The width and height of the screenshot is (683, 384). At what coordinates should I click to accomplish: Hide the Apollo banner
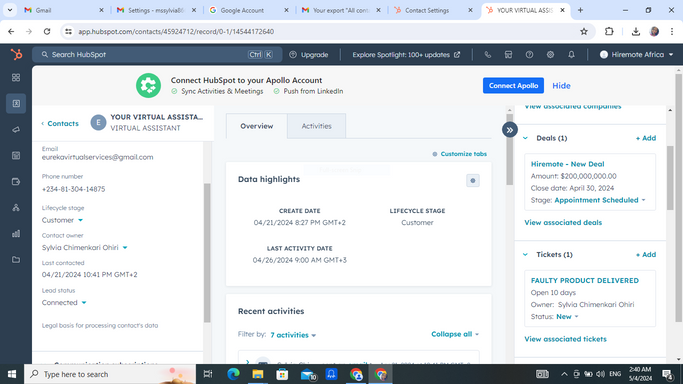coord(561,86)
